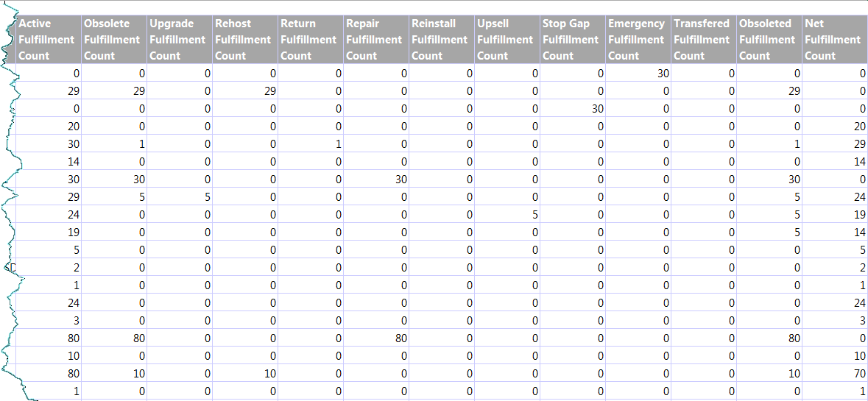Select the Obsolete Fulfillment Count header
Viewport: 868px width, 401px height.
point(114,40)
